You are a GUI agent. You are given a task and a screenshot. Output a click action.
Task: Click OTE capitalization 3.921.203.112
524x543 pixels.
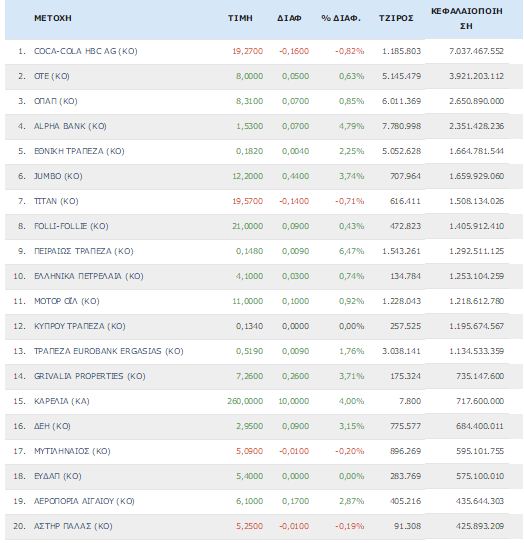point(476,76)
